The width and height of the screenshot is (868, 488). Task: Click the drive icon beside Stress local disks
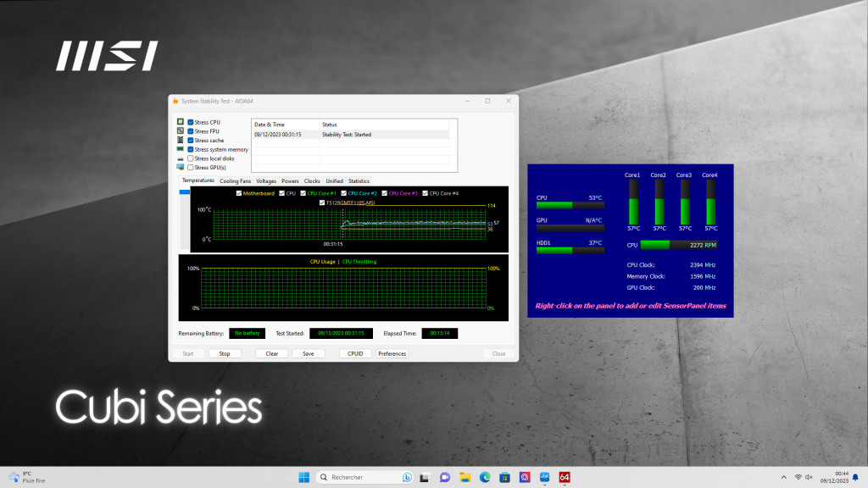[x=181, y=158]
